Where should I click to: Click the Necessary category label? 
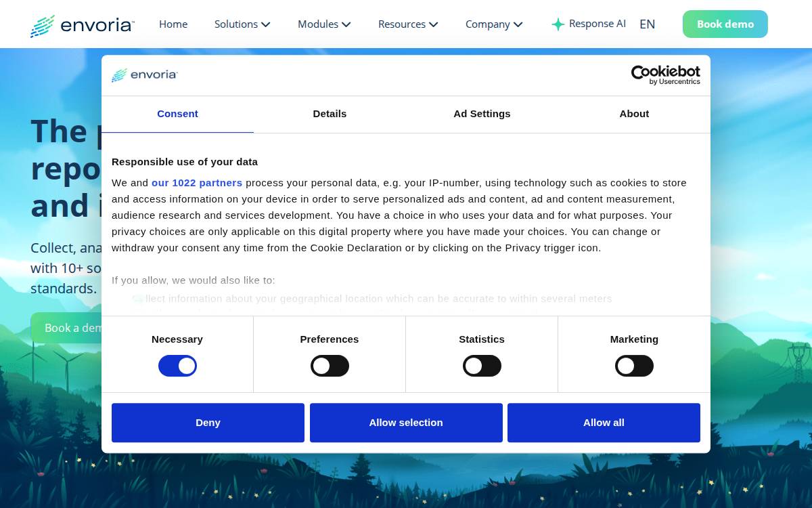[177, 339]
